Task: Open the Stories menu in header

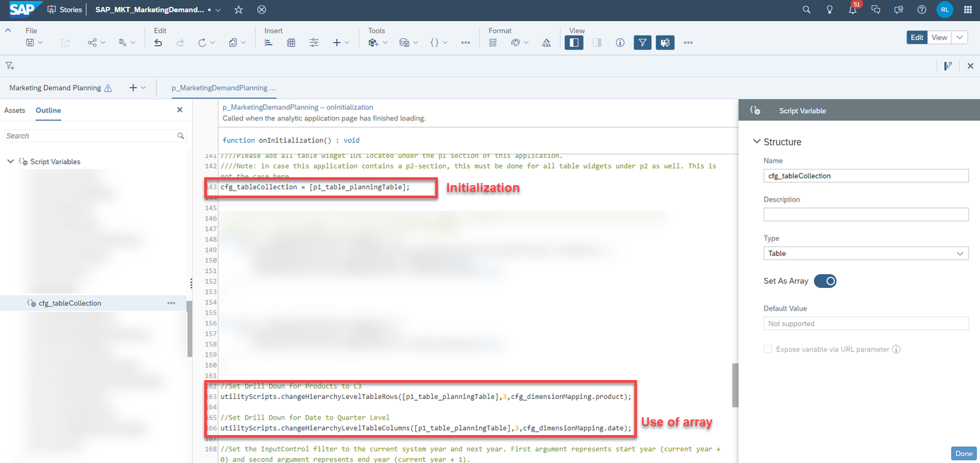Action: (65, 10)
